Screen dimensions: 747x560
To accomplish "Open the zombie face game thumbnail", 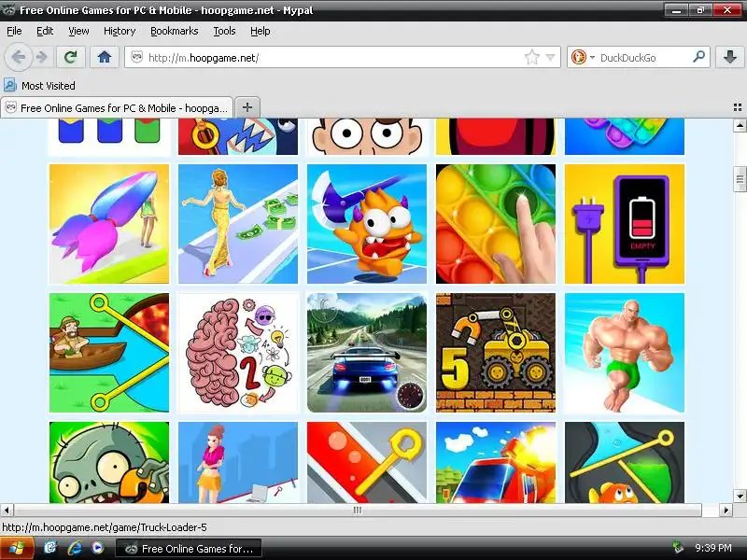I will [109, 462].
